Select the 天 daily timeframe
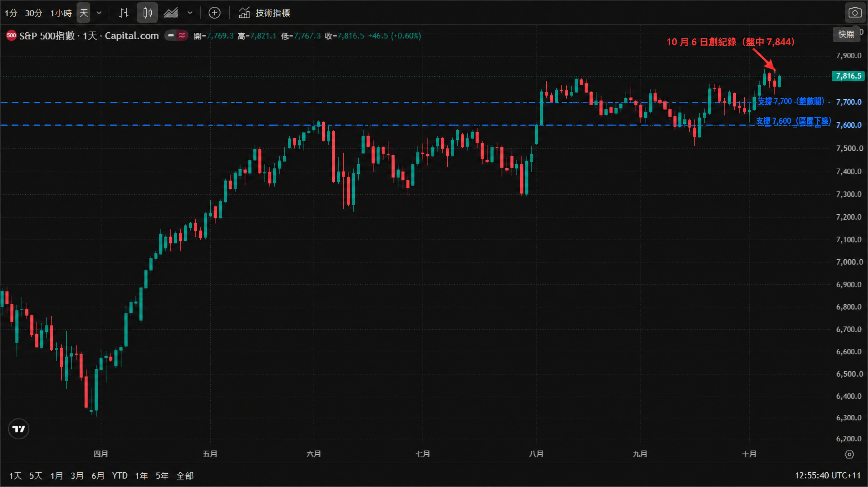This screenshot has height=487, width=868. click(83, 13)
